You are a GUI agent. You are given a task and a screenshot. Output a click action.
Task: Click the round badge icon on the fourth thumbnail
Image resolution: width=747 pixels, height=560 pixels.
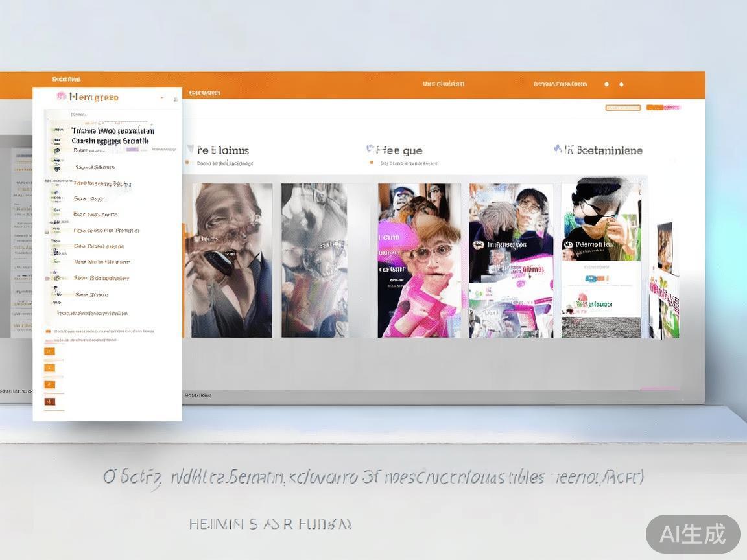pyautogui.click(x=480, y=245)
